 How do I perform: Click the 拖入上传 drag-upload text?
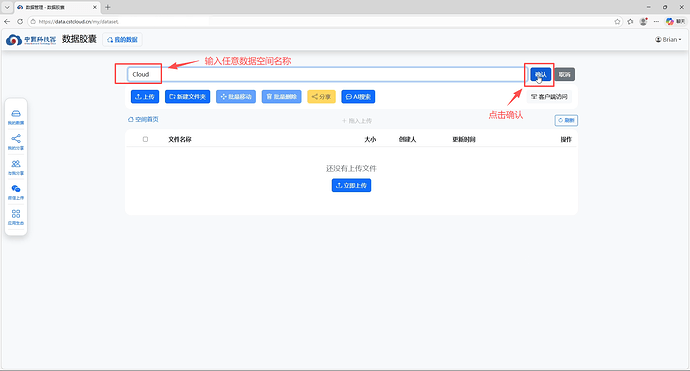(x=357, y=121)
